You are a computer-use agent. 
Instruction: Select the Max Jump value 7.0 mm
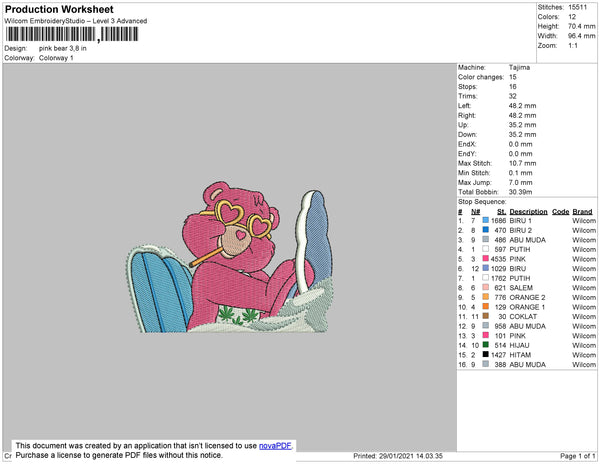(x=520, y=182)
